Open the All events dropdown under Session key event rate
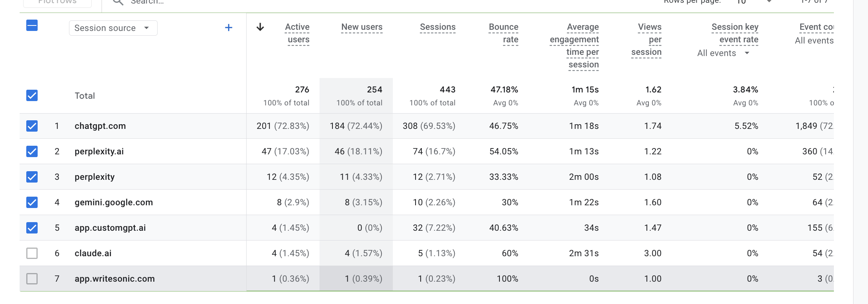Image resolution: width=868 pixels, height=304 pixels. click(723, 53)
